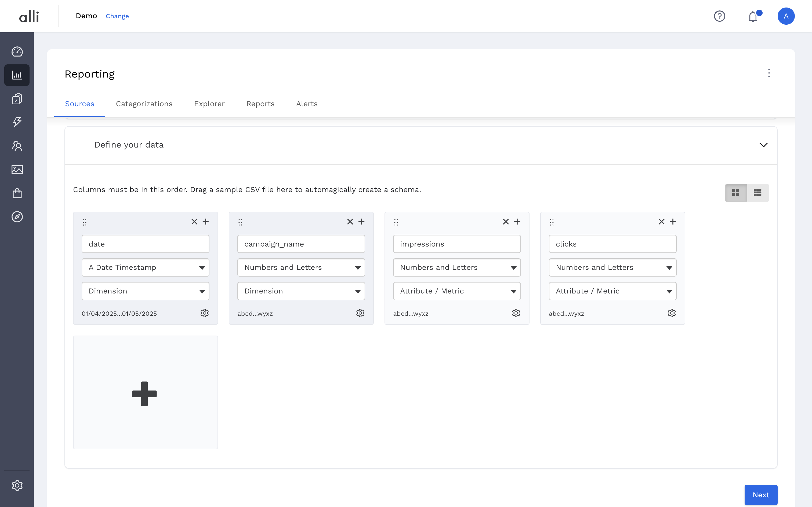
Task: Add new column with large plus tile
Action: coord(145,393)
